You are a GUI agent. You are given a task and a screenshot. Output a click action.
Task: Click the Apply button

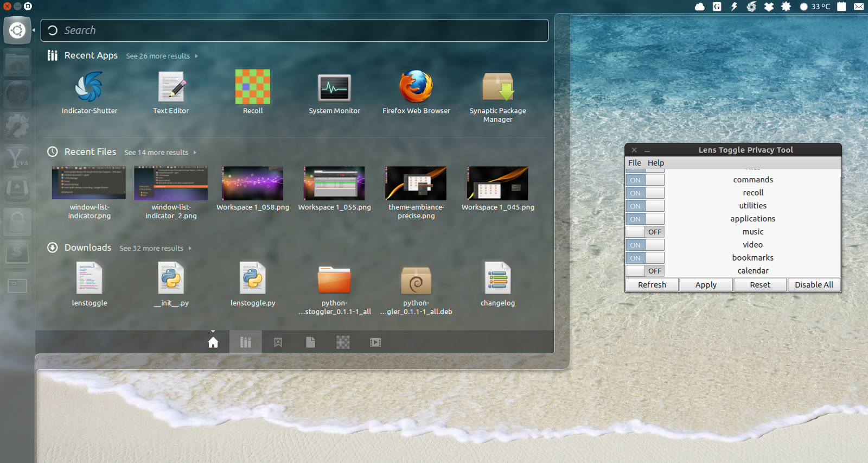click(706, 285)
